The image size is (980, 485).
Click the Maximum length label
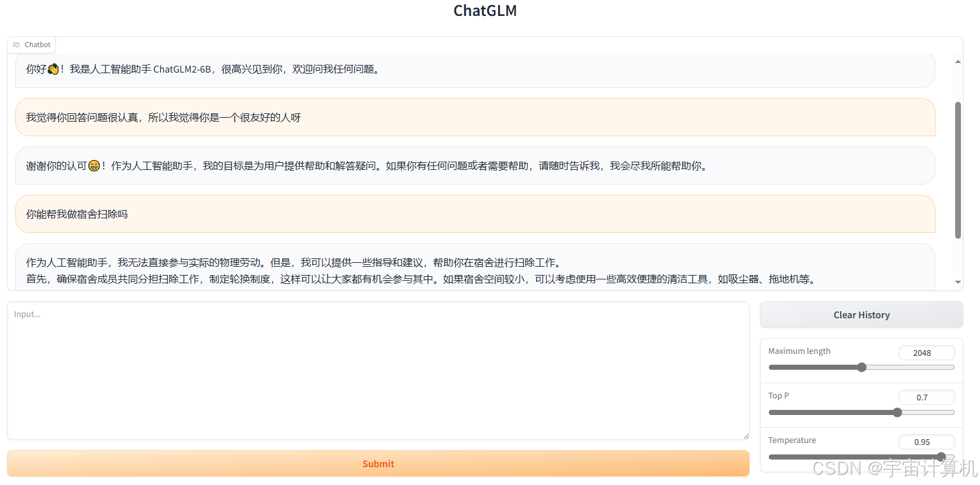[799, 351]
